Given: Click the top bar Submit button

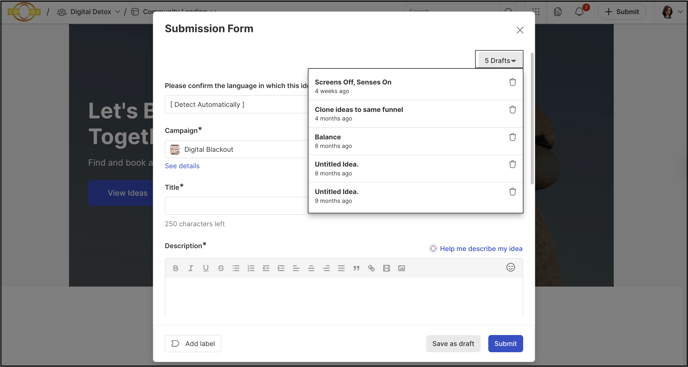Looking at the screenshot, I should point(622,12).
